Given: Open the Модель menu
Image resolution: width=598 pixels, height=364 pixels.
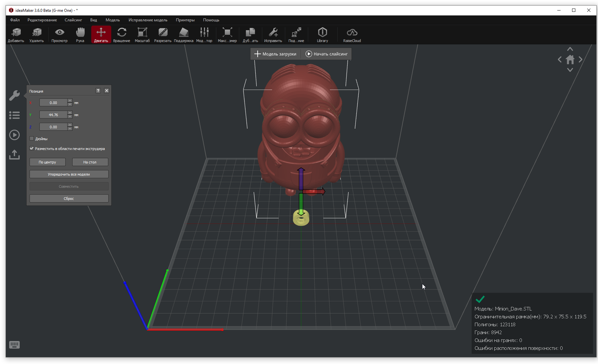Looking at the screenshot, I should tap(113, 20).
